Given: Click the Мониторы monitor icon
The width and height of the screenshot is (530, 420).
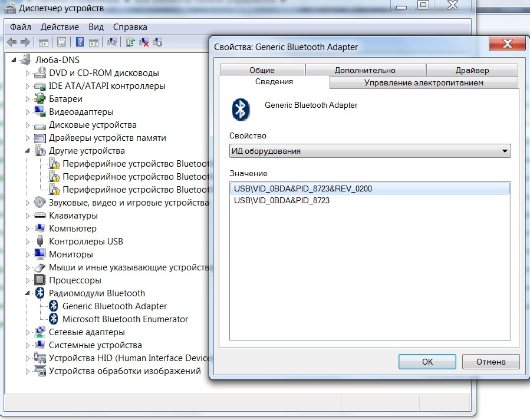Looking at the screenshot, I should tap(40, 254).
